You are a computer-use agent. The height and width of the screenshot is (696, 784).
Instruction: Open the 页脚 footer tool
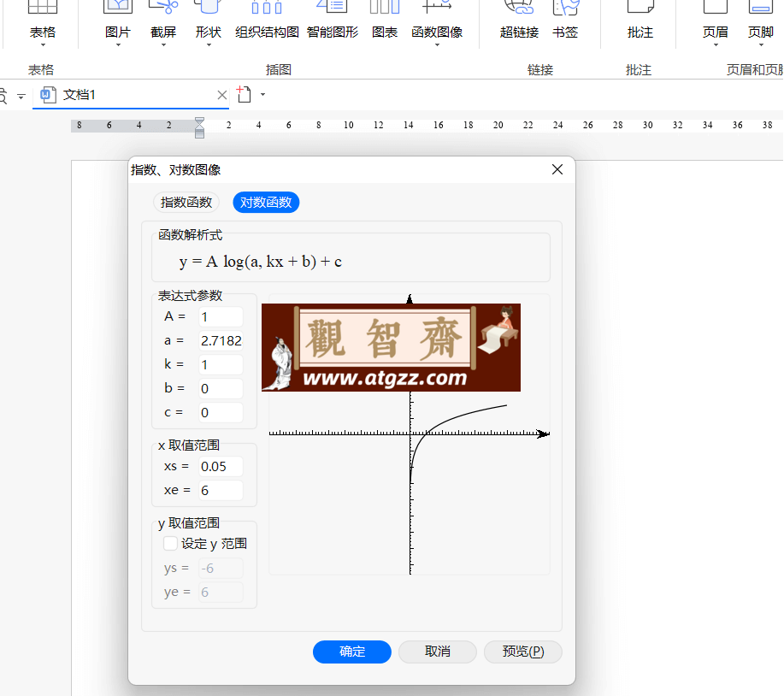[761, 20]
